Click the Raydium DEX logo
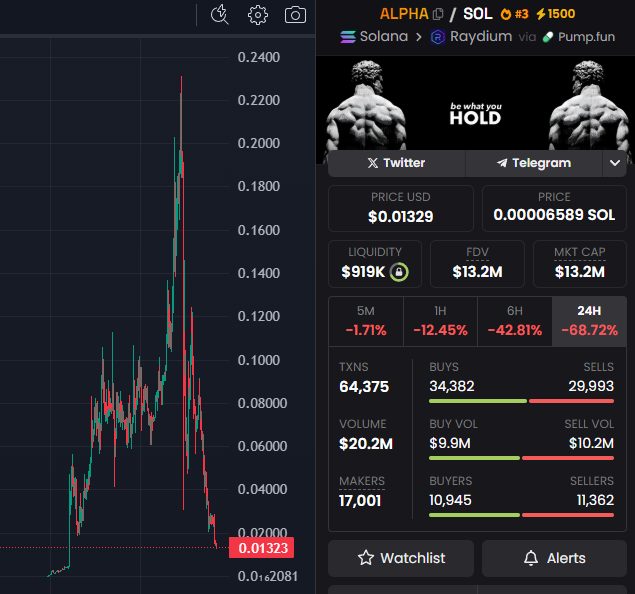Viewport: 635px width, 594px height. tap(438, 37)
